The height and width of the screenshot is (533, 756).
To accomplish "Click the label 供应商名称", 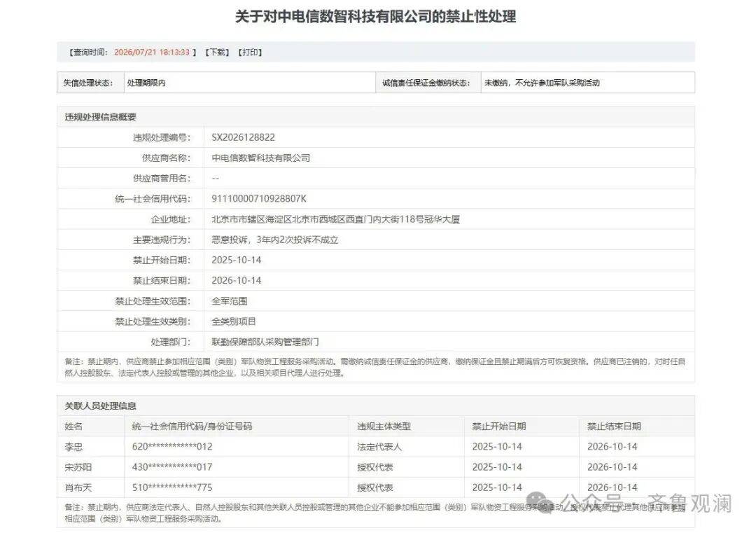I will 167,158.
